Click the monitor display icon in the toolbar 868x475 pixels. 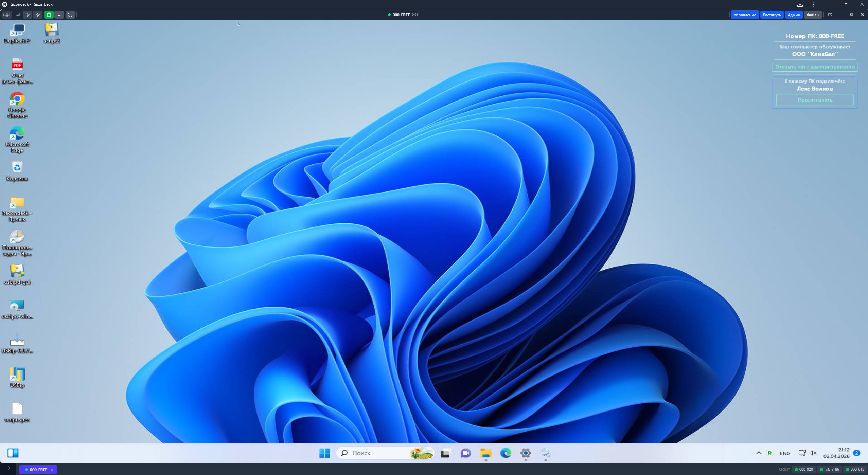(59, 15)
